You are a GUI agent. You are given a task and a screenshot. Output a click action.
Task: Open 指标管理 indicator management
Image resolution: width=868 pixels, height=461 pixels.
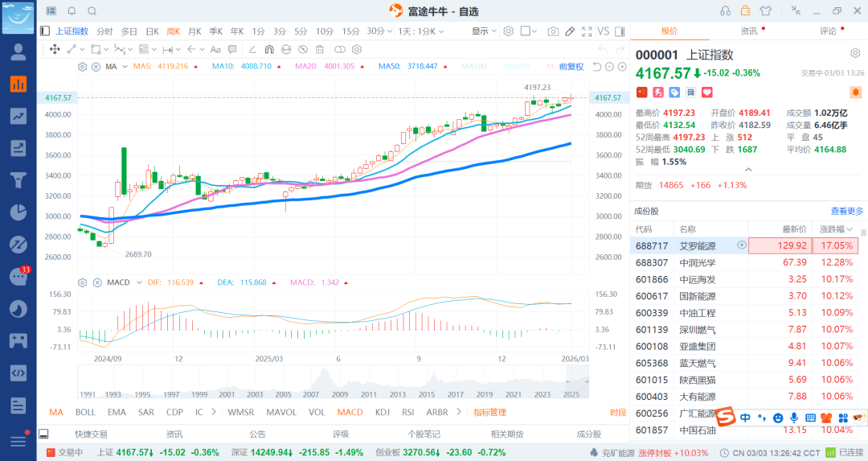tap(489, 412)
